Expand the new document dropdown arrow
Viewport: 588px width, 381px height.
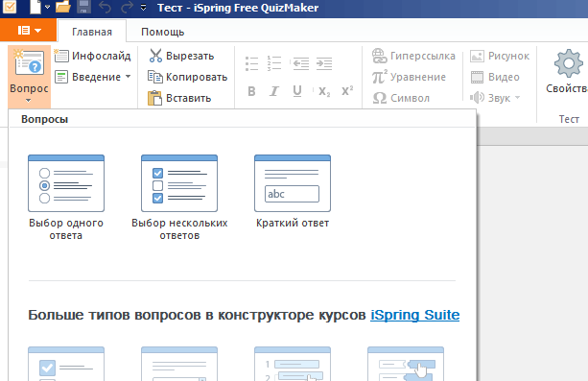click(x=47, y=7)
